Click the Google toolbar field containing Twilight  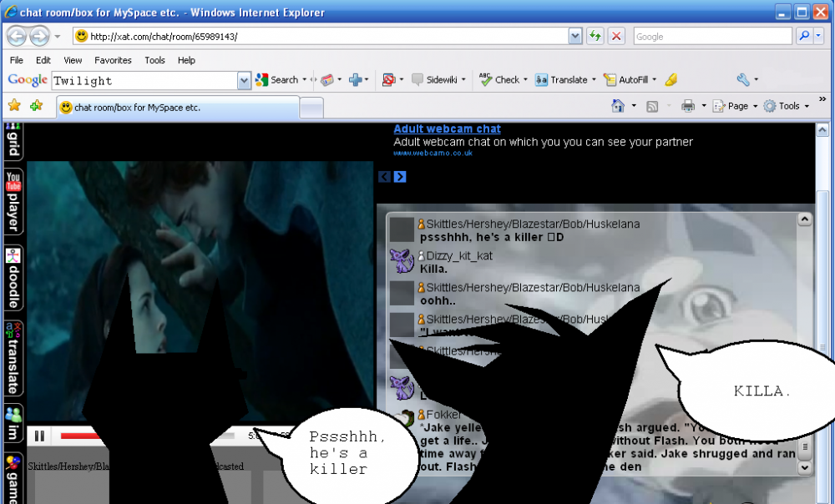point(144,81)
